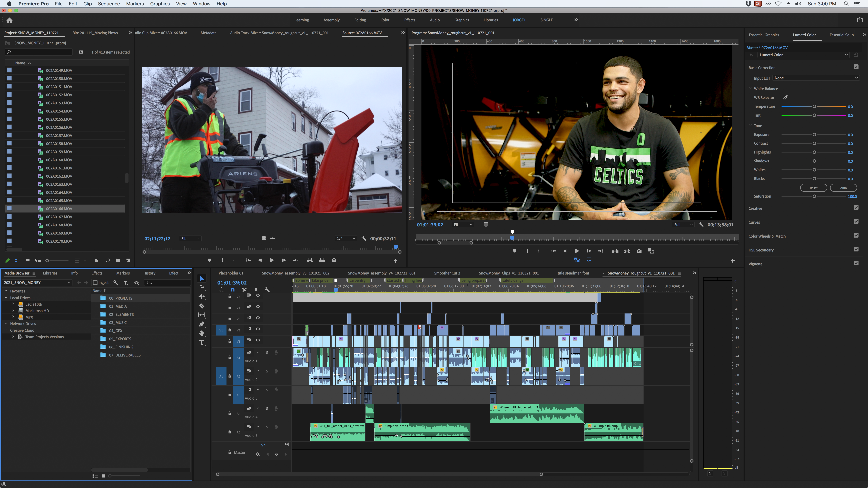Select the Type tool
The height and width of the screenshot is (488, 868).
tap(202, 342)
